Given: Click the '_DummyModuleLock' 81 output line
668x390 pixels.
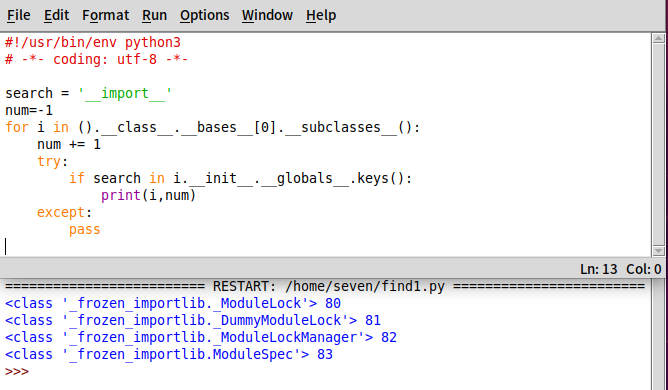Looking at the screenshot, I should coord(193,321).
